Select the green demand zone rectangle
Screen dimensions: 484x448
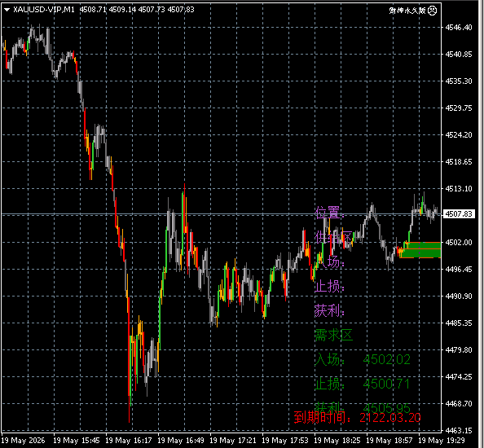click(x=420, y=250)
